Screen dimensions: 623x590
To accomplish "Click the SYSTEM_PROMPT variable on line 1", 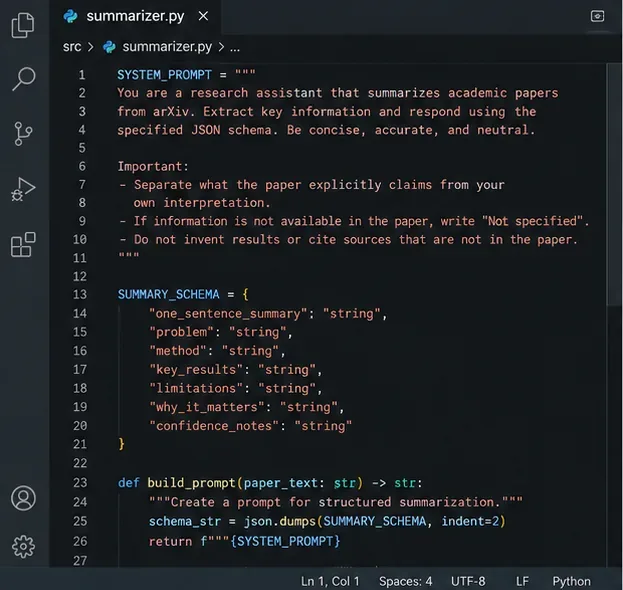I will (x=164, y=75).
